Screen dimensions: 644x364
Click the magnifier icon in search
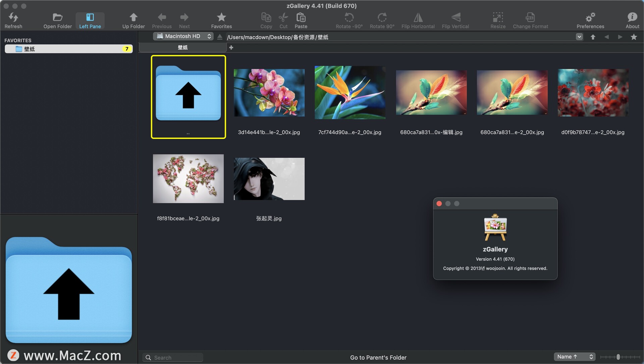[x=148, y=358]
